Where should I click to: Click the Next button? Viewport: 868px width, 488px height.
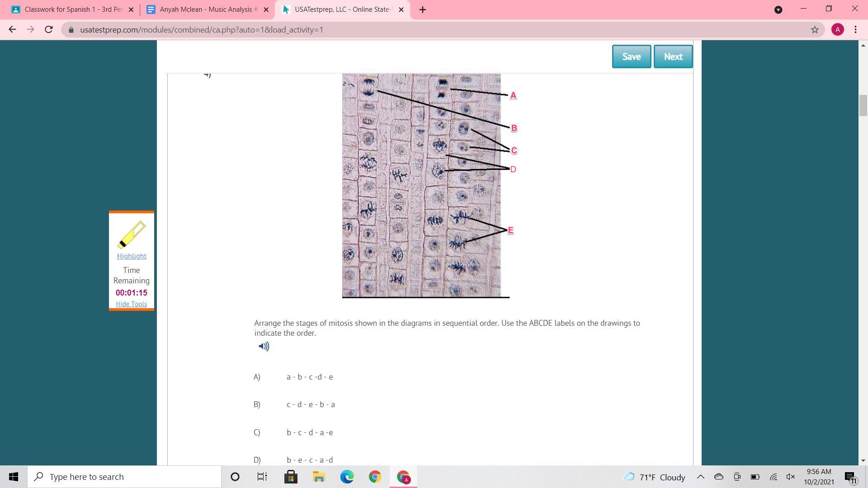(x=673, y=56)
